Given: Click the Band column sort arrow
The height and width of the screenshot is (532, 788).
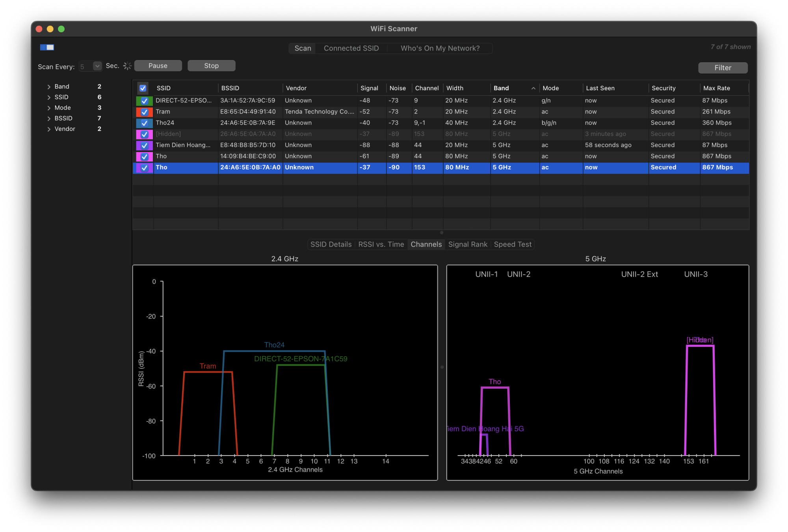Looking at the screenshot, I should (x=533, y=88).
